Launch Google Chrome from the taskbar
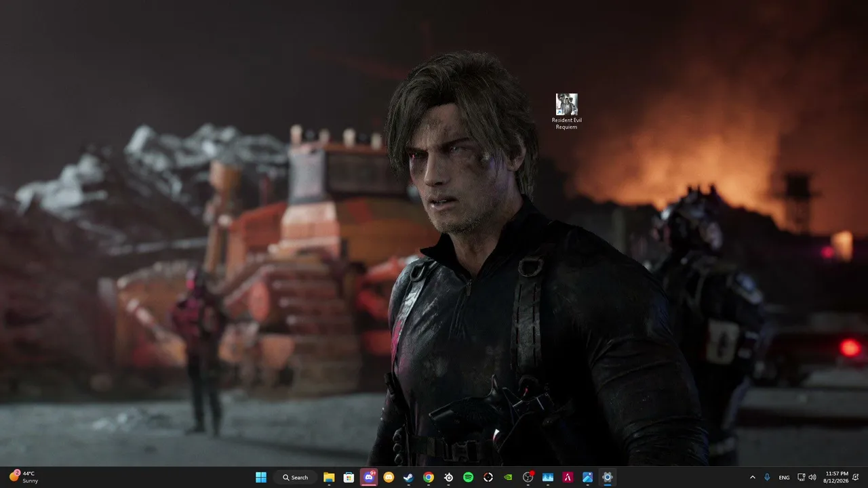This screenshot has width=868, height=488. click(429, 477)
